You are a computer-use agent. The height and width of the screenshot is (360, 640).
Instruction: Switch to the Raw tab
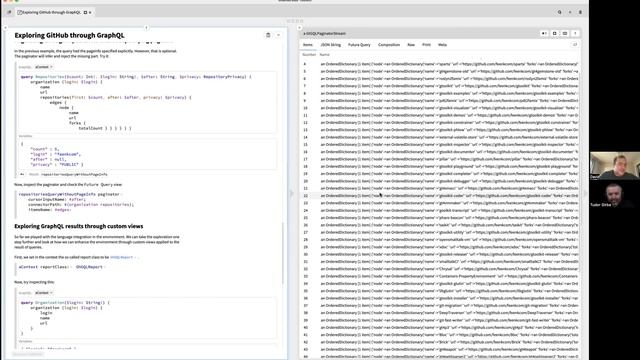coord(411,45)
